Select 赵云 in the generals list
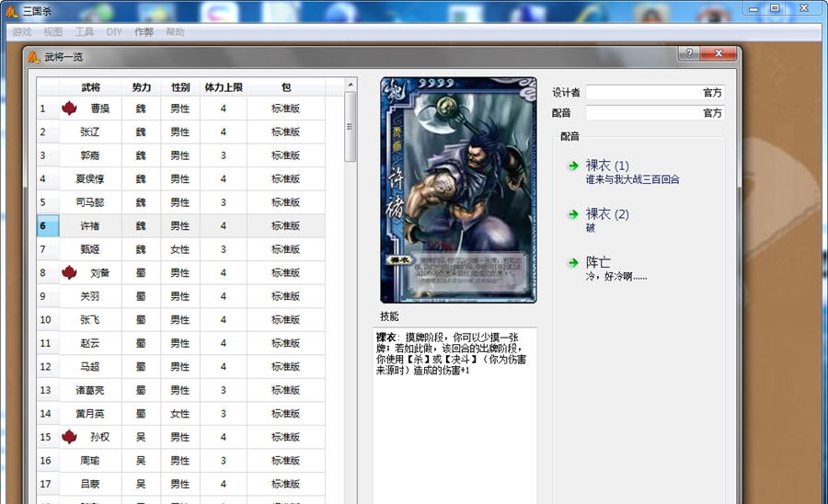Image resolution: width=828 pixels, height=504 pixels. pos(90,343)
